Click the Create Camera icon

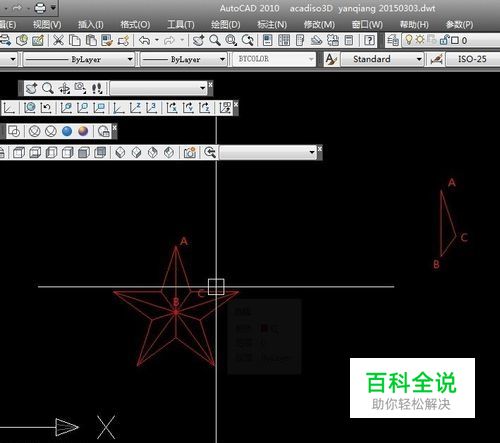pyautogui.click(x=190, y=153)
